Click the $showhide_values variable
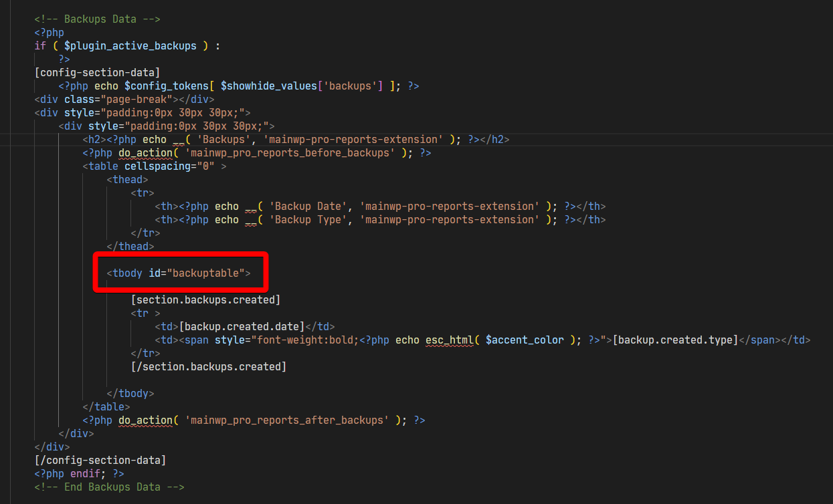 pyautogui.click(x=269, y=86)
